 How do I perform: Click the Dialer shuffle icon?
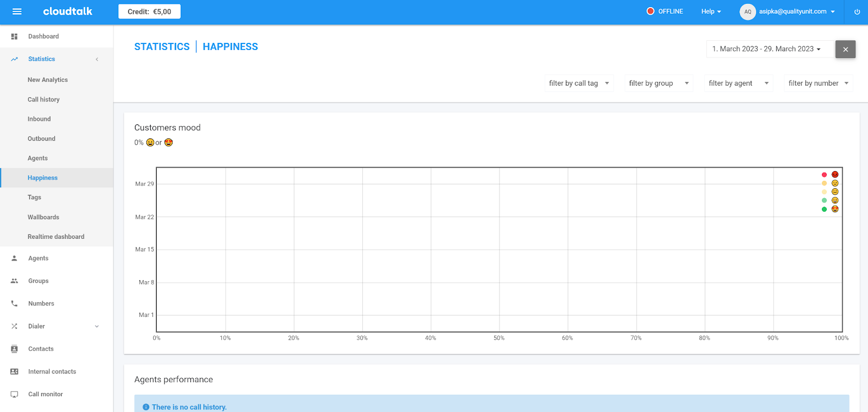coord(15,326)
